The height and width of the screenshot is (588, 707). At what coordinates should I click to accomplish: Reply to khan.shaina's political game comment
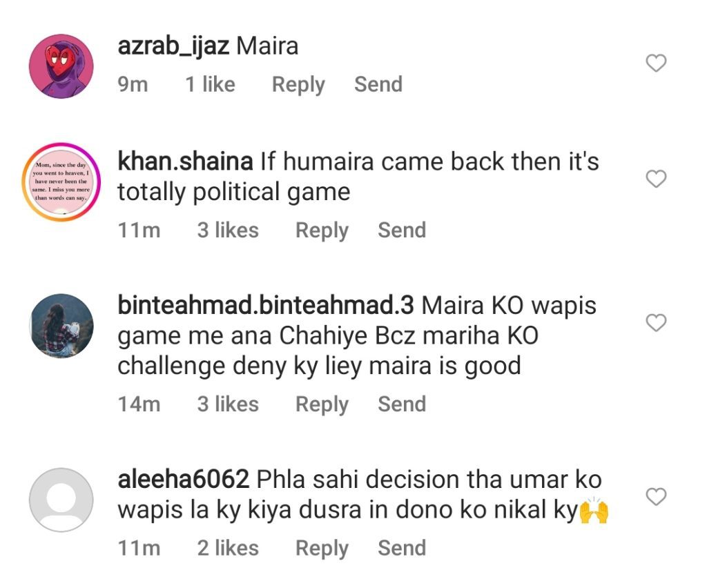pyautogui.click(x=322, y=231)
